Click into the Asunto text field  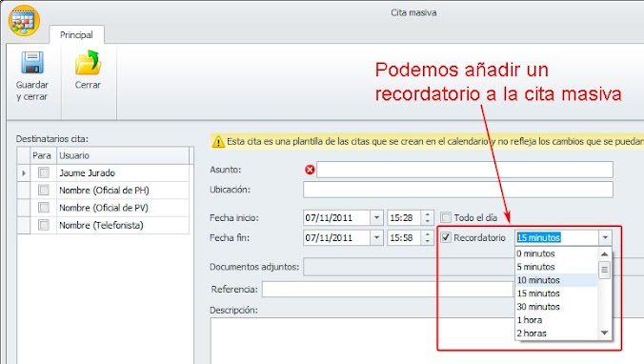pyautogui.click(x=465, y=170)
